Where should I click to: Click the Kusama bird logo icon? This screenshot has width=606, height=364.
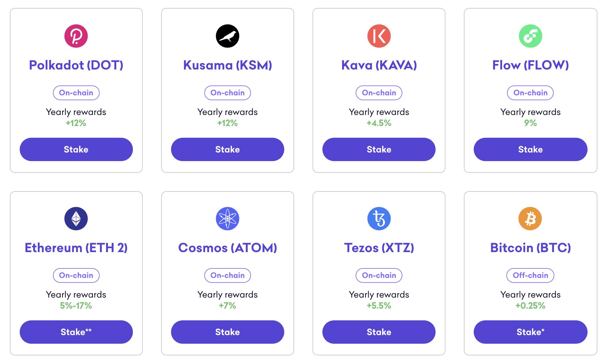pyautogui.click(x=227, y=36)
